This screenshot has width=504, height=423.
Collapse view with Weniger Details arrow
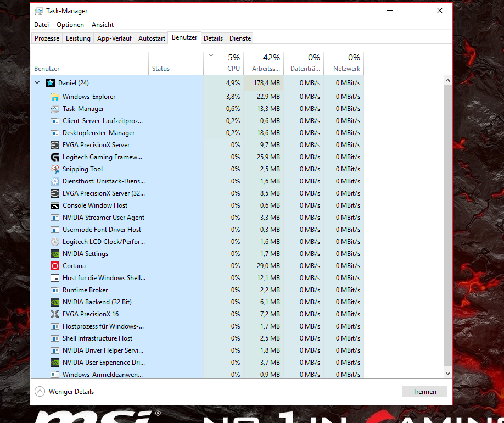40,392
